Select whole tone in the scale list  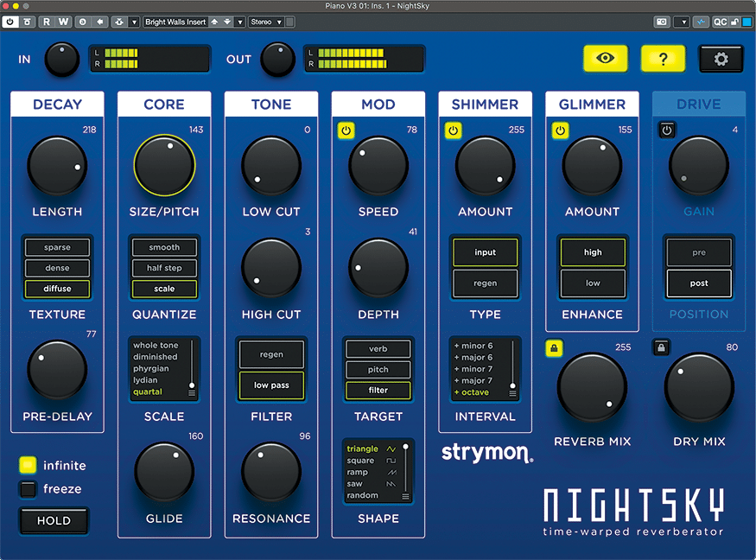[156, 346]
